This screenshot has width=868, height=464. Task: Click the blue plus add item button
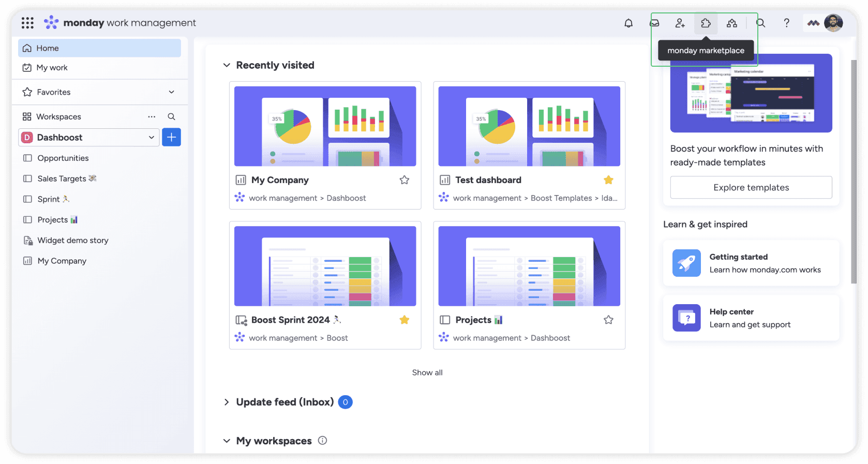pos(171,137)
